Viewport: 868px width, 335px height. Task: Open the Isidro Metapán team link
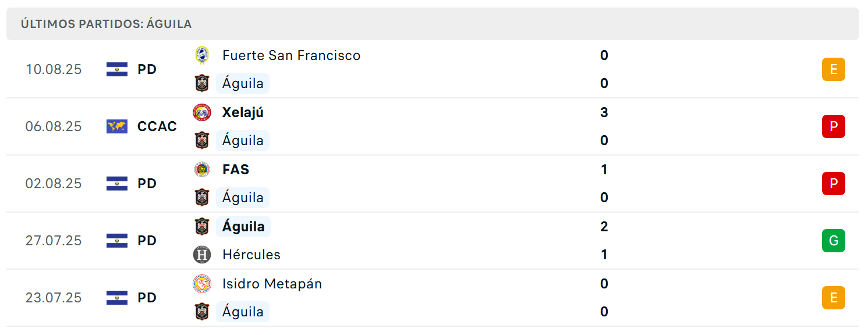[272, 284]
